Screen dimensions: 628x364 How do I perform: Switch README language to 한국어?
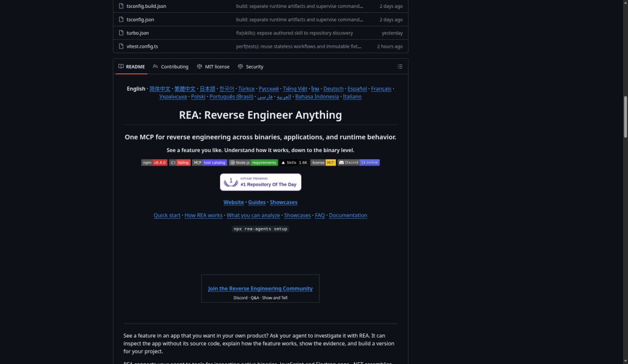point(227,89)
